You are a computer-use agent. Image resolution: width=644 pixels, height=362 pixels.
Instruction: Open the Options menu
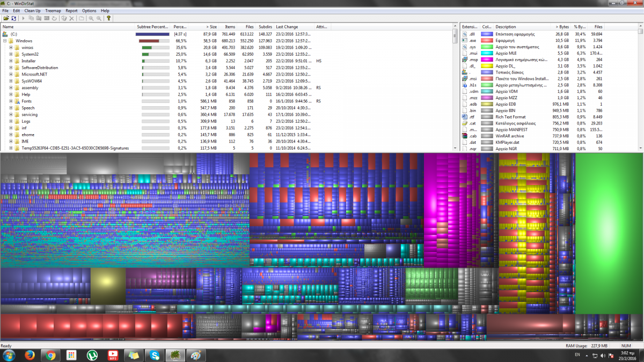tap(89, 11)
